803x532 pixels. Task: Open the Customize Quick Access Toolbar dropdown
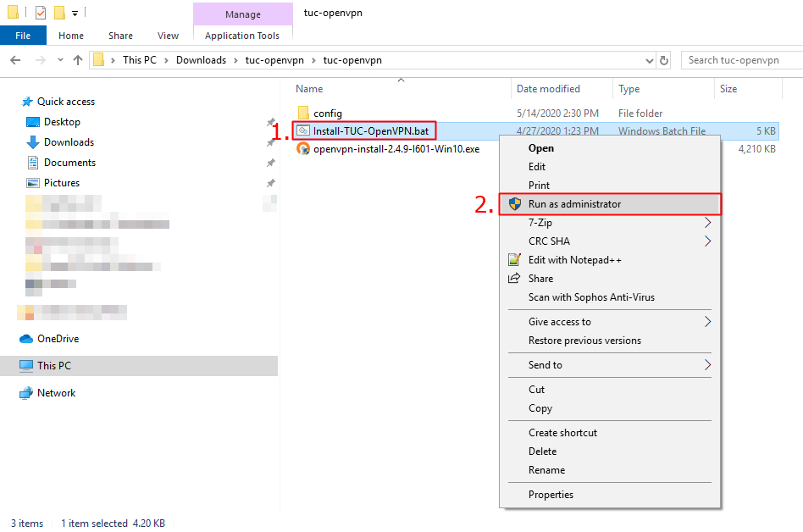tap(75, 14)
